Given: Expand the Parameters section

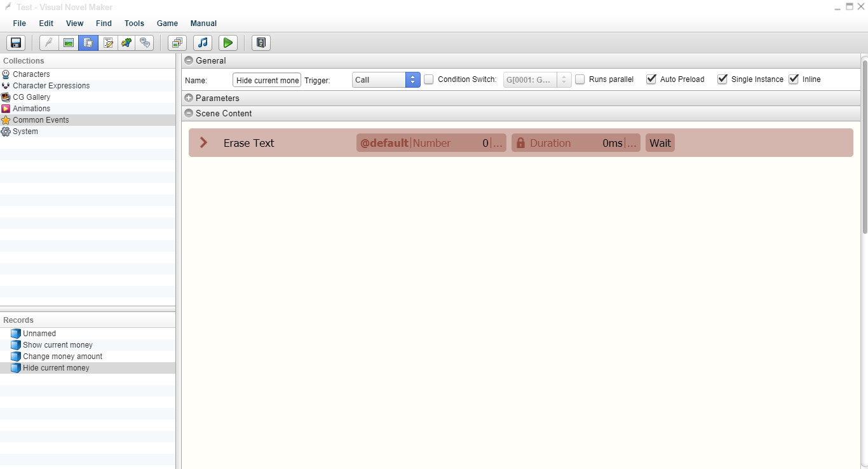Looking at the screenshot, I should 189,99.
